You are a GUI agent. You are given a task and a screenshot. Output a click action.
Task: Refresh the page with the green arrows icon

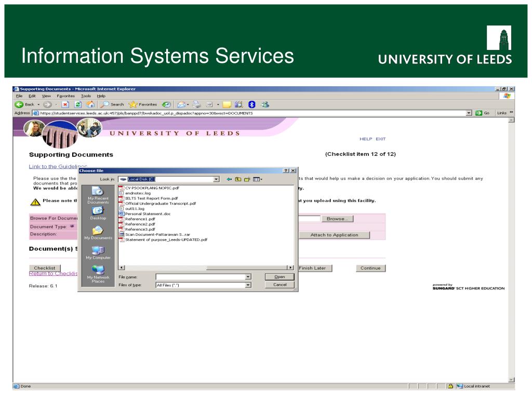[x=78, y=104]
